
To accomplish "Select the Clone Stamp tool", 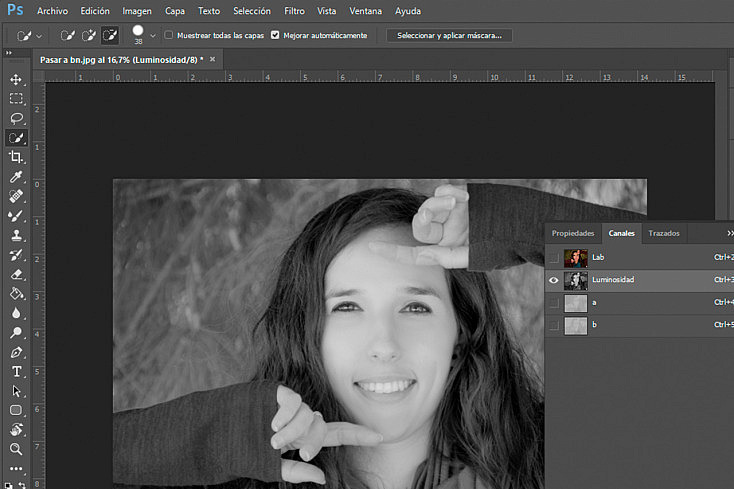I will 16,235.
